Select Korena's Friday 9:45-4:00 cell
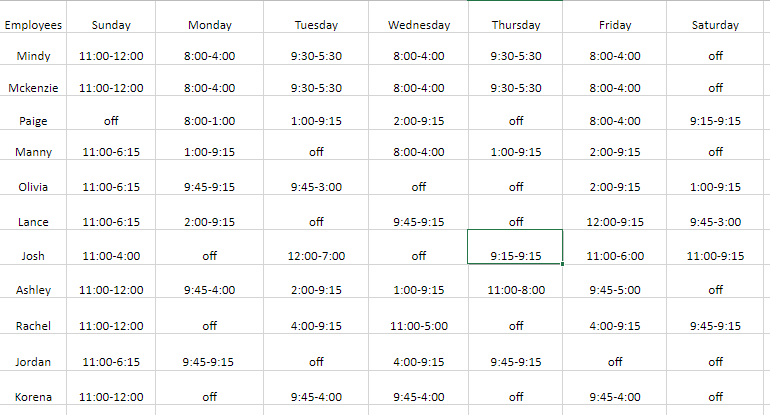Viewport: 770px width, 415px height. coord(615,388)
